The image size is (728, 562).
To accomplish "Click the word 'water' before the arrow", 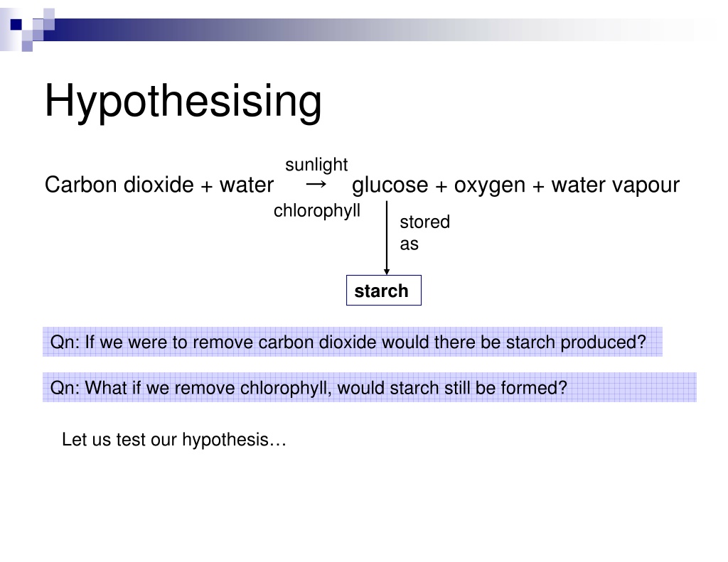I will tap(246, 185).
